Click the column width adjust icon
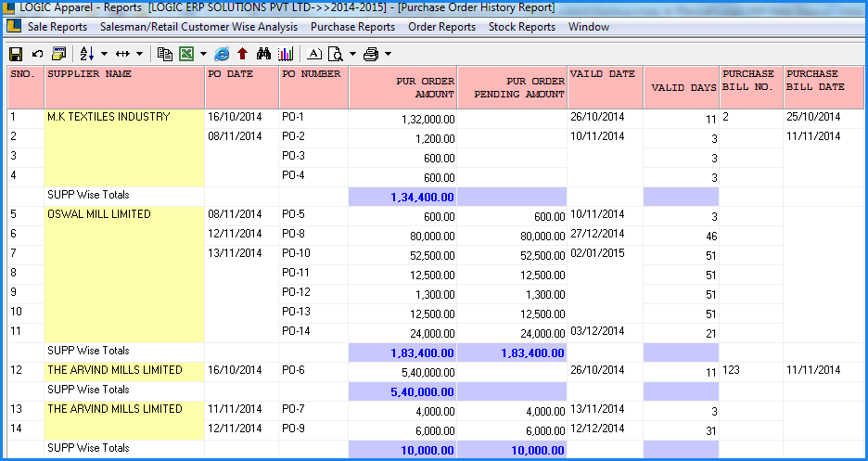 click(122, 54)
